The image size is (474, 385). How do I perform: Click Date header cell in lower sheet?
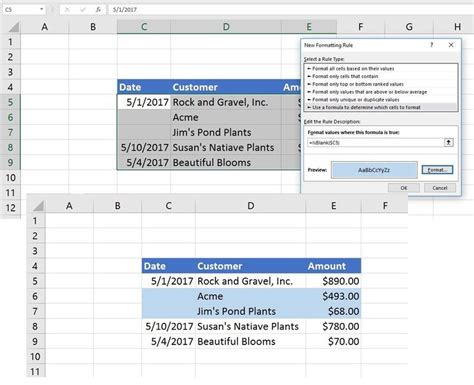168,266
